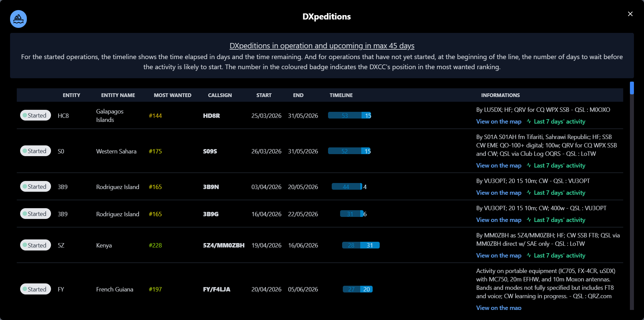Click the Started badge for Galapagos Islands
The height and width of the screenshot is (320, 644).
coord(36,115)
